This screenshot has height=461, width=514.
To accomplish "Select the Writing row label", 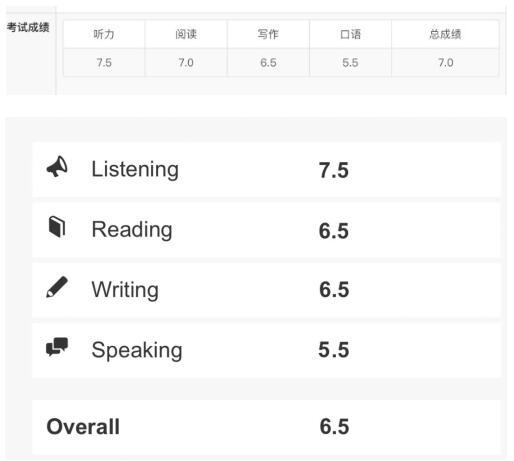I will pyautogui.click(x=125, y=290).
